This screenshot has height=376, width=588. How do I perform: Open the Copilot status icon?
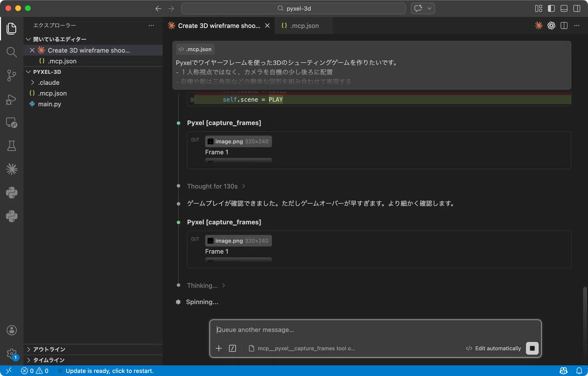[x=563, y=371]
